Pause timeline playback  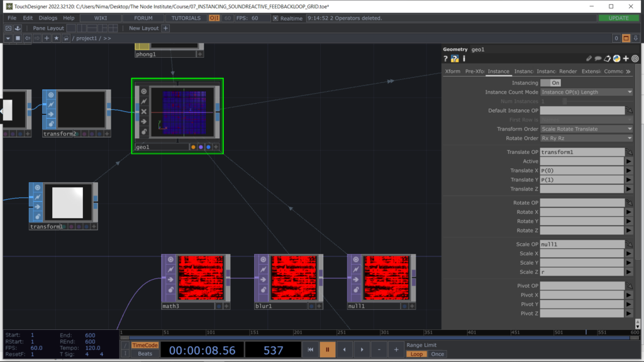(x=327, y=349)
